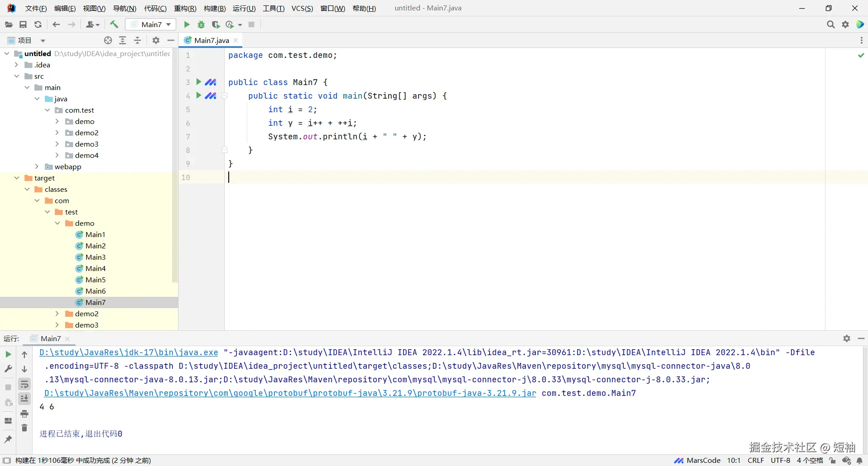Click the MarsCode status bar widget
Image resolution: width=868 pixels, height=466 pixels.
[x=697, y=461]
